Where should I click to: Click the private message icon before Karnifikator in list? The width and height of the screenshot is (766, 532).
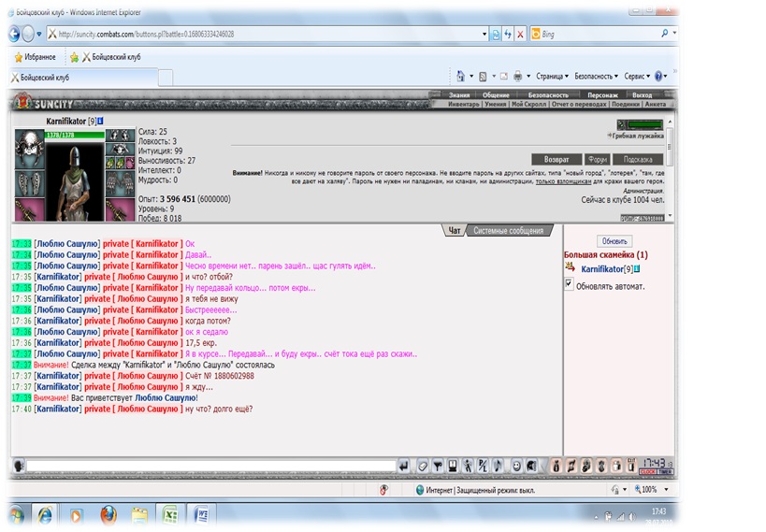click(x=571, y=266)
